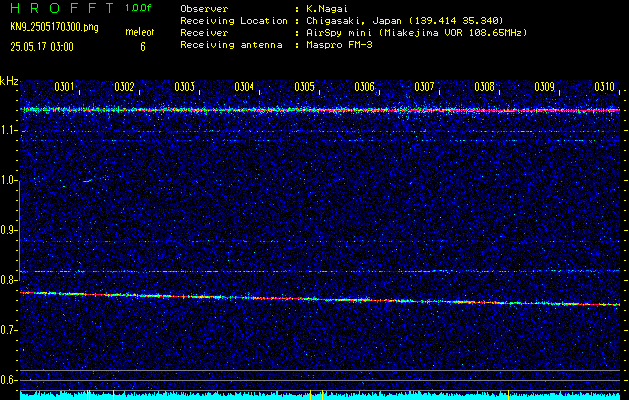The width and height of the screenshot is (629, 400).
Task: Click the 0310 time marker
Action: (x=605, y=87)
